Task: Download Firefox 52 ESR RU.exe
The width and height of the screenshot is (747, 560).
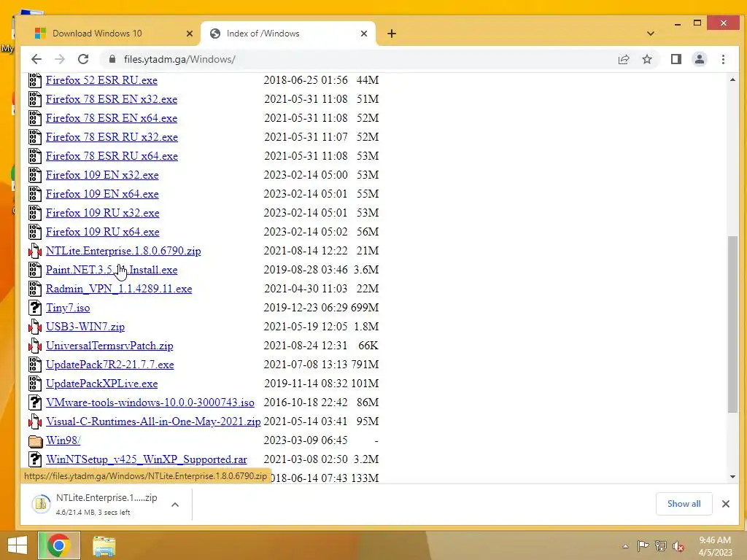Action: tap(101, 80)
